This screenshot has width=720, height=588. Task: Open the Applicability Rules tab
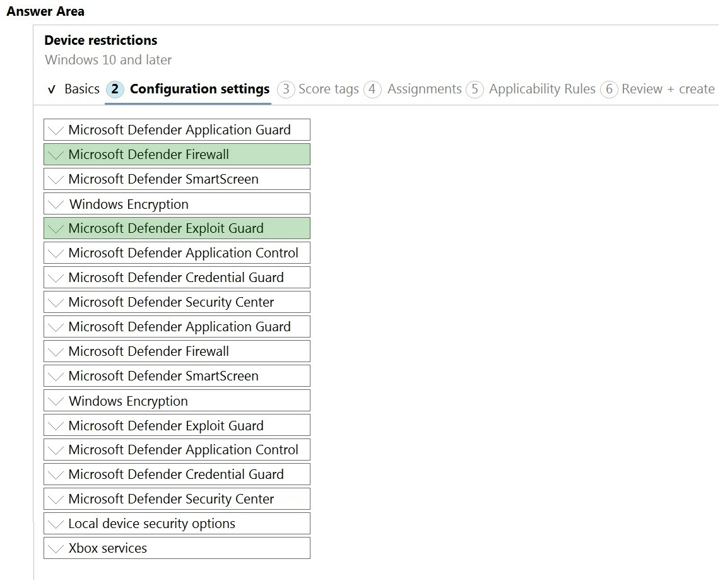point(531,89)
